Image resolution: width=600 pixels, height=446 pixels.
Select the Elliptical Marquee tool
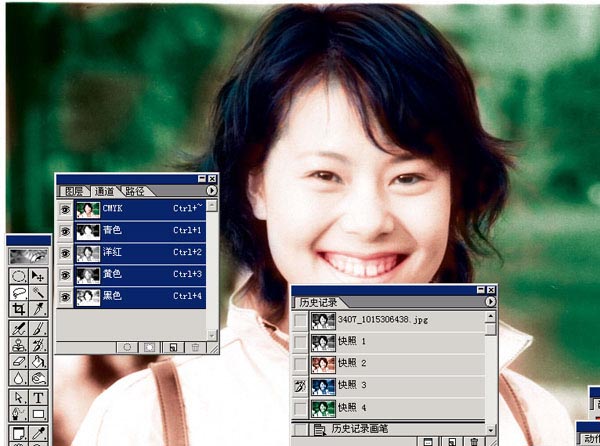click(18, 276)
